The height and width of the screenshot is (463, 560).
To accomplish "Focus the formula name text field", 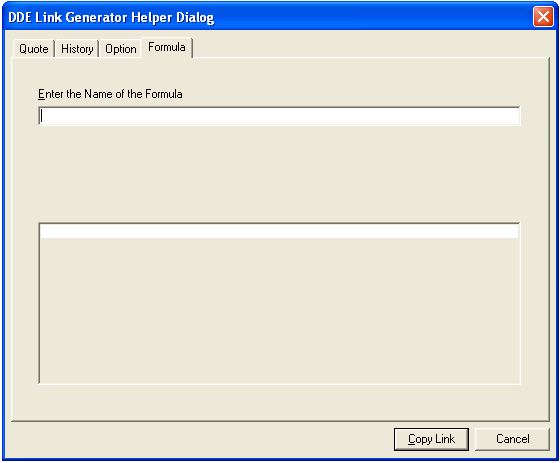I will (x=279, y=116).
